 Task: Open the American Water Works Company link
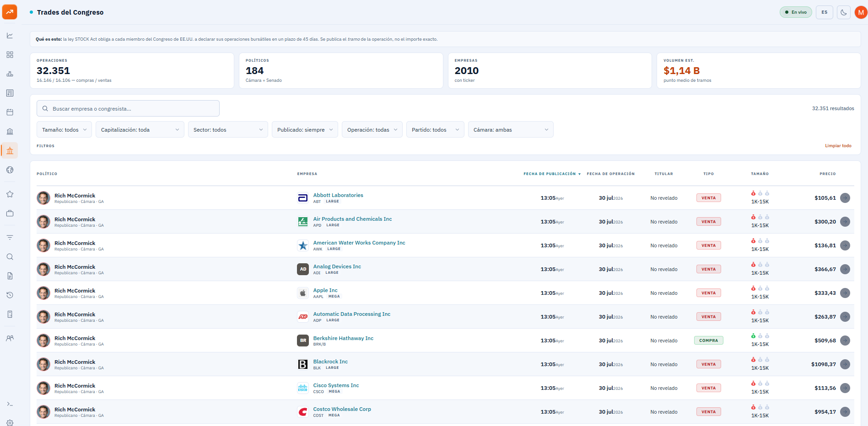pos(359,243)
